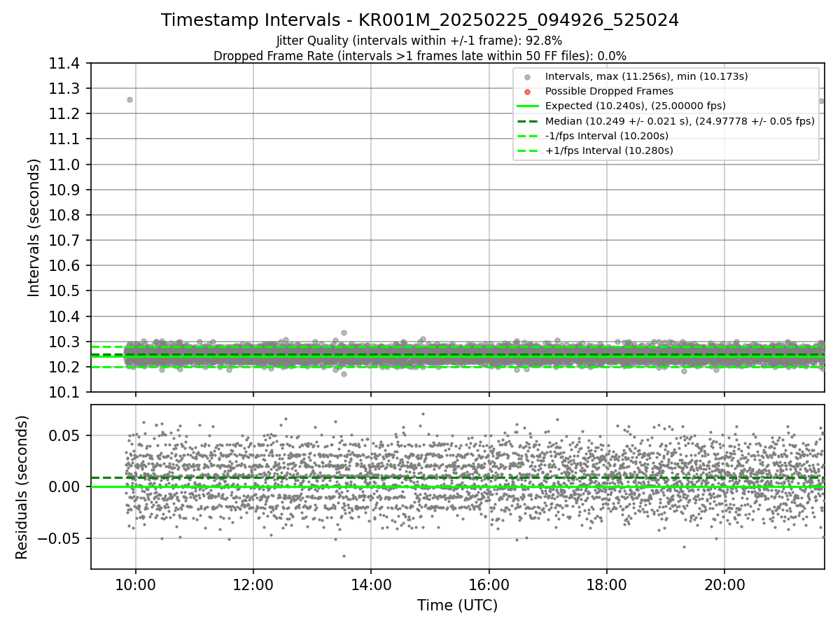Image resolution: width=840 pixels, height=630 pixels.
Task: Click the '10.6' y-axis tick label
Action: point(64,266)
